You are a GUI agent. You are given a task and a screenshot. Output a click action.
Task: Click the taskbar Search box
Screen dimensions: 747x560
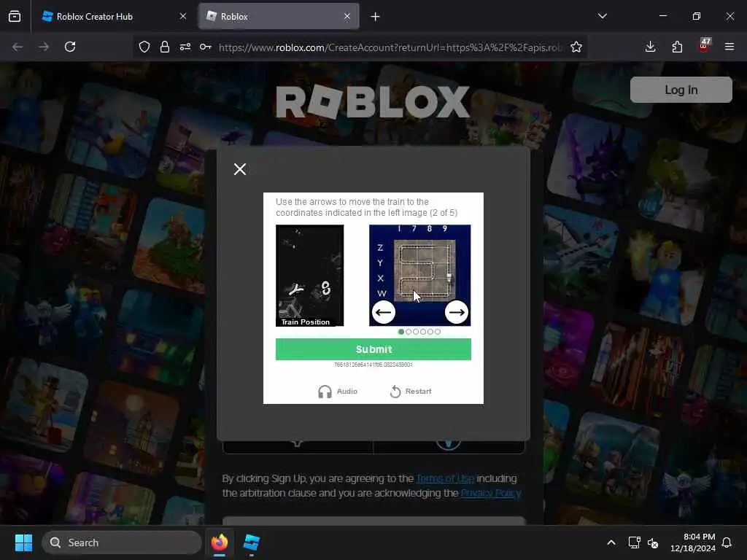click(x=122, y=542)
